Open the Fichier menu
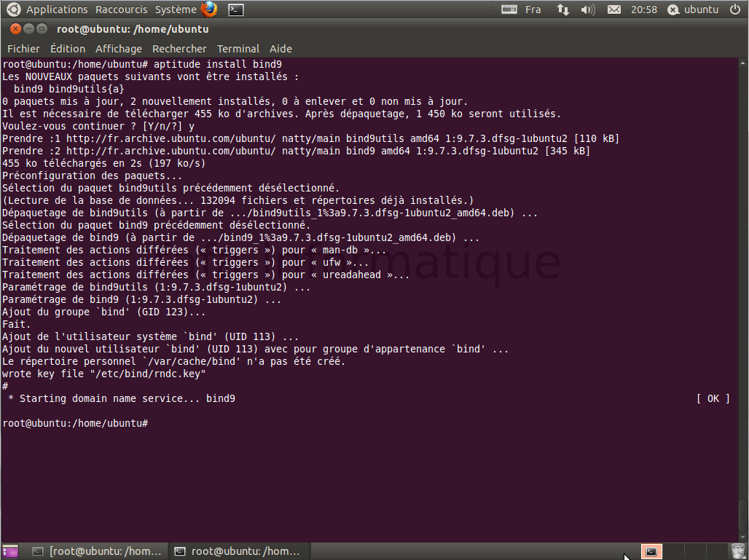 23,49
